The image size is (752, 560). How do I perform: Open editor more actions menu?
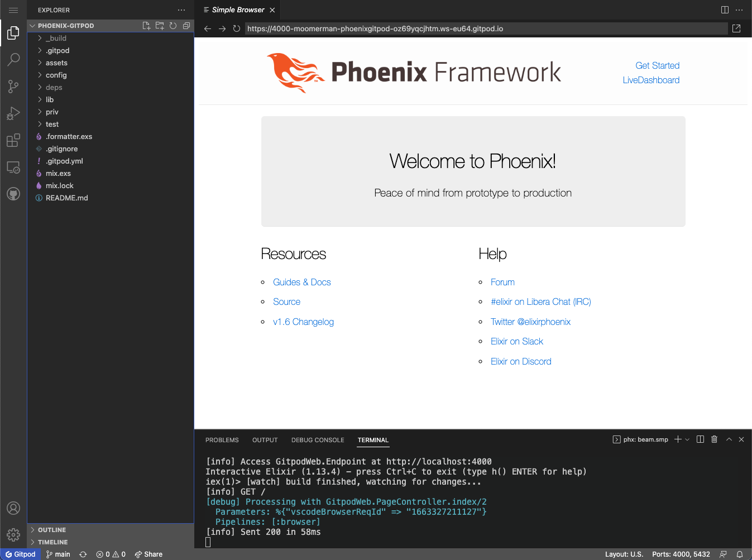pyautogui.click(x=739, y=10)
